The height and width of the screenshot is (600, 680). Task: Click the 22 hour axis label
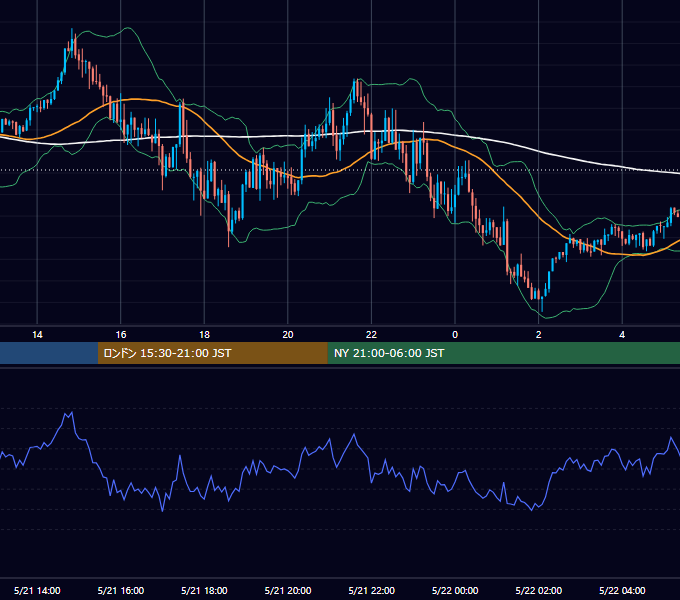[371, 335]
